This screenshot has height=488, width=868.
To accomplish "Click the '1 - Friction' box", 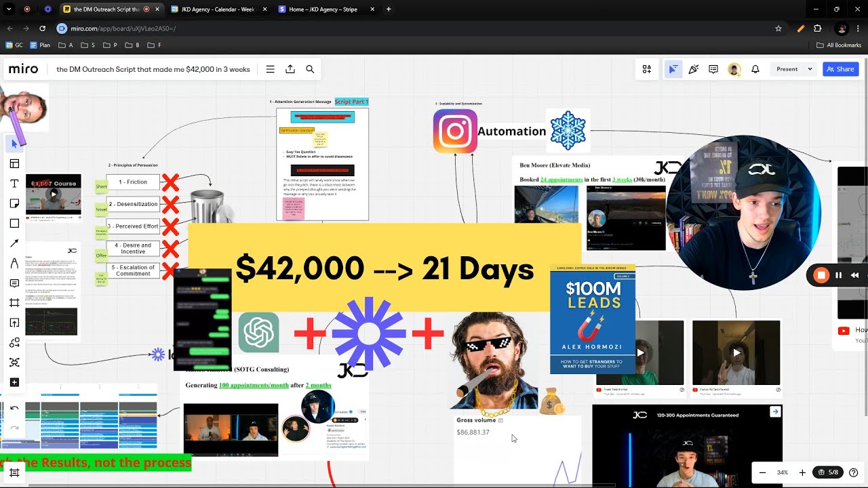I will [133, 182].
